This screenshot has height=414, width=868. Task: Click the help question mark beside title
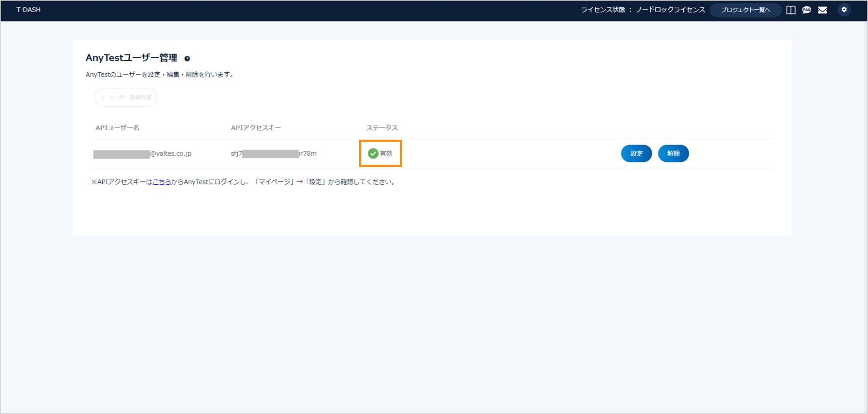click(x=187, y=59)
